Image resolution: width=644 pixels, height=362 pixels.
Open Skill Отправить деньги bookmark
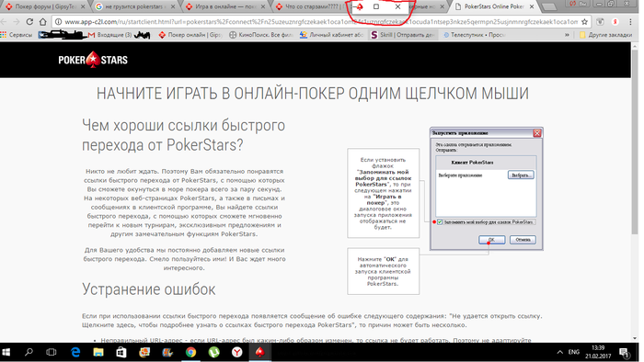(x=403, y=35)
